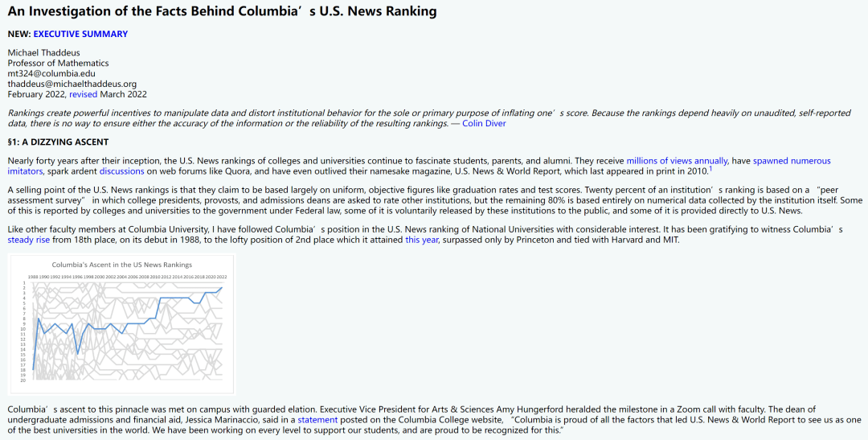Click 'February 2022' date text
This screenshot has height=440, width=868.
tap(36, 94)
